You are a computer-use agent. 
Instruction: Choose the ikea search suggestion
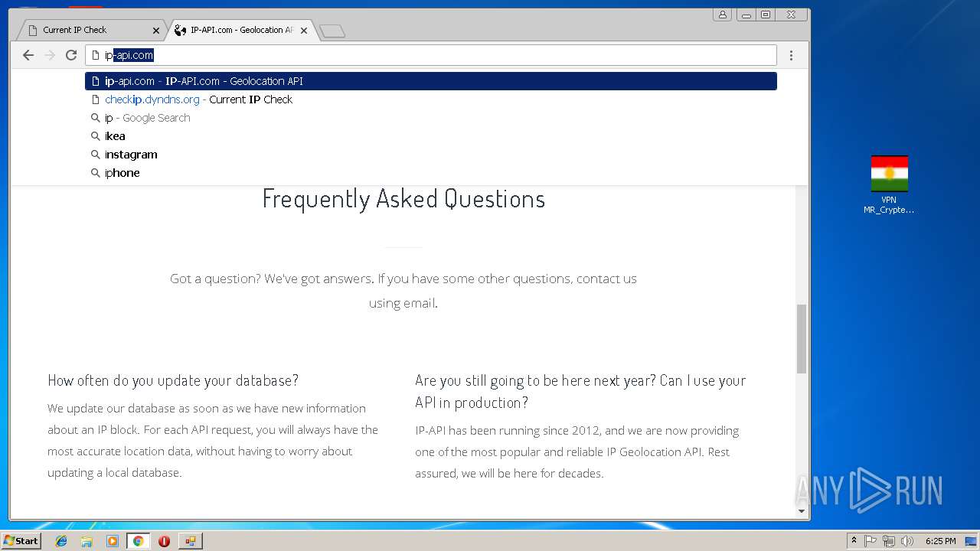[431, 136]
